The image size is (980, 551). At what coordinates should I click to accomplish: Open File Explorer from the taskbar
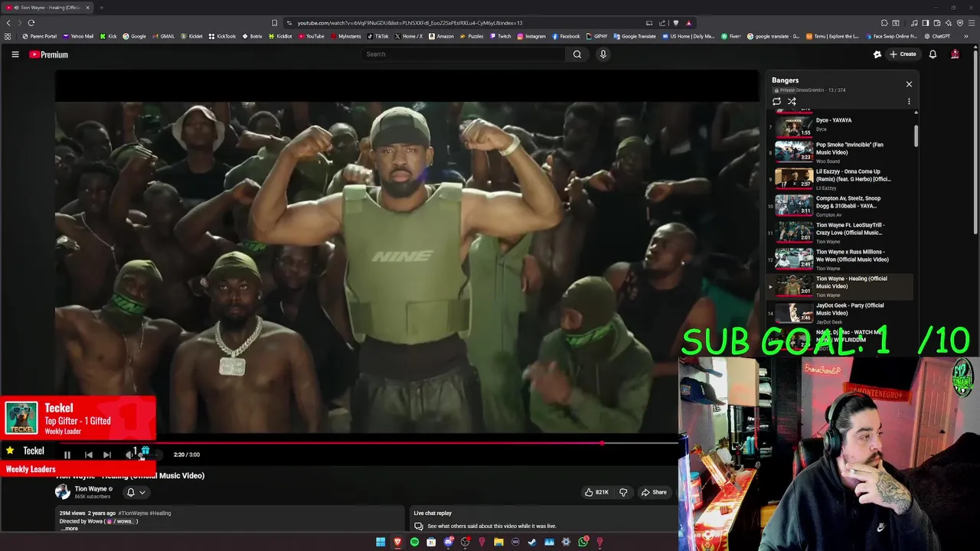click(x=498, y=542)
